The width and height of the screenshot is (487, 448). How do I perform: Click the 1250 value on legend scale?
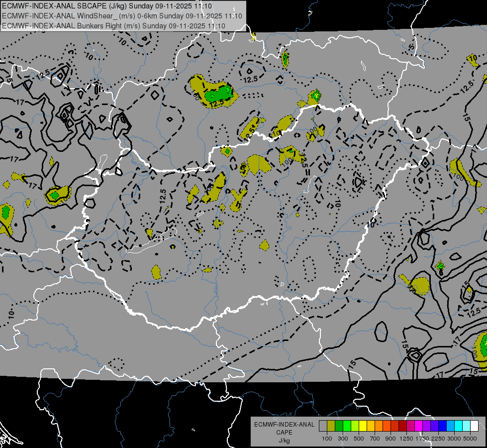[x=406, y=439]
